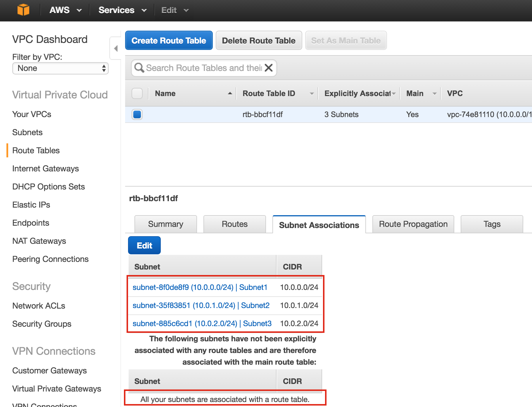Click the 10.0.0.0/24 CIDR cell
Screen dimensions: 532x407
click(299, 288)
